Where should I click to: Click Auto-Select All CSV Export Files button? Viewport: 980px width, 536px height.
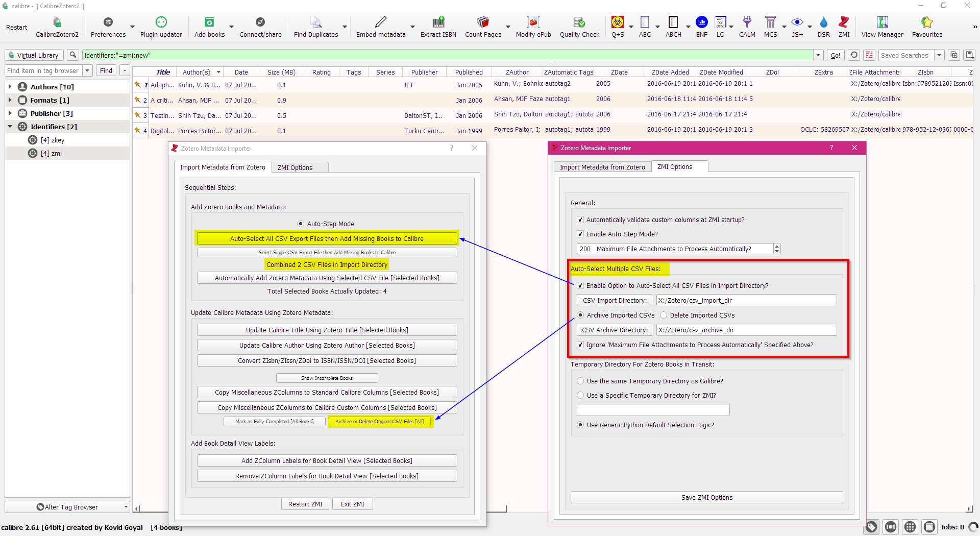point(327,239)
